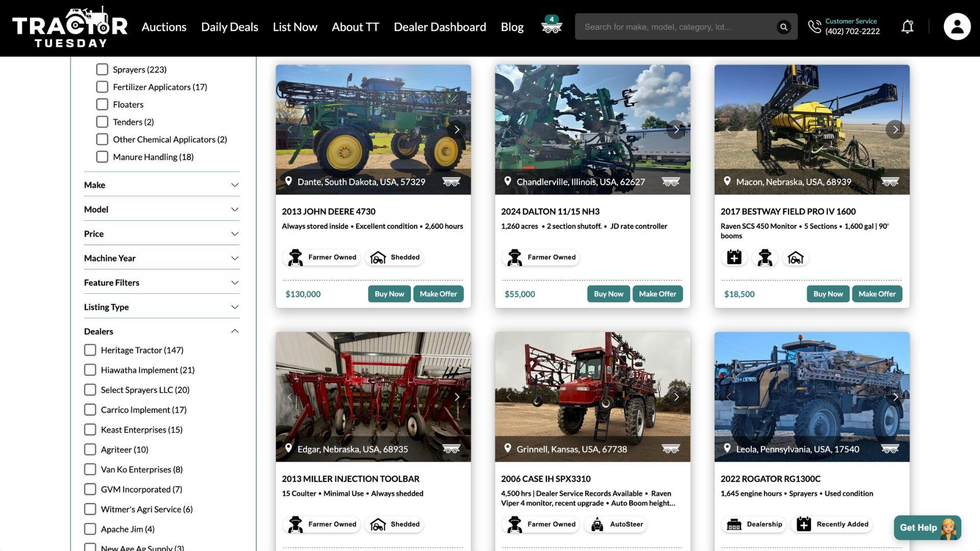Click Dealership badge on Rogator RG1300C
Image resolution: width=980 pixels, height=551 pixels.
(754, 524)
